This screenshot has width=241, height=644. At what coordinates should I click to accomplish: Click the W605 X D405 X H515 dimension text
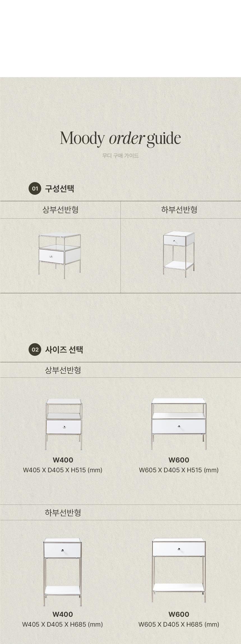pos(179,470)
